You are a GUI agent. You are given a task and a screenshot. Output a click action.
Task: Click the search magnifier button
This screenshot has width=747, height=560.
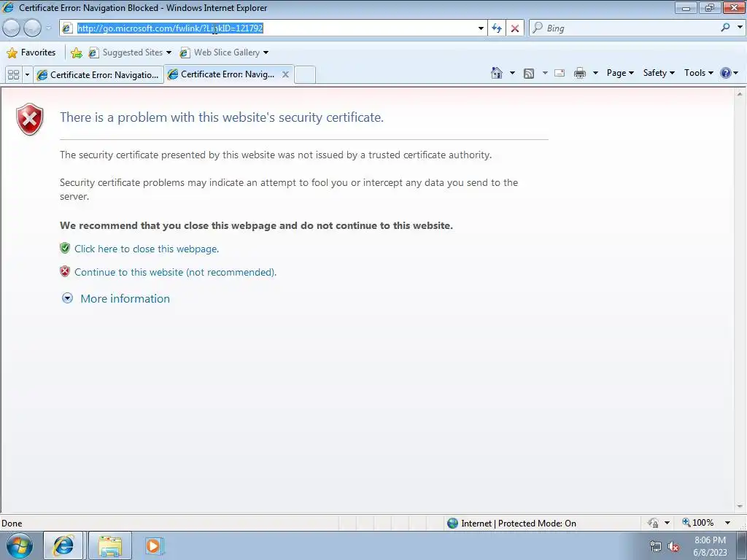(x=726, y=28)
